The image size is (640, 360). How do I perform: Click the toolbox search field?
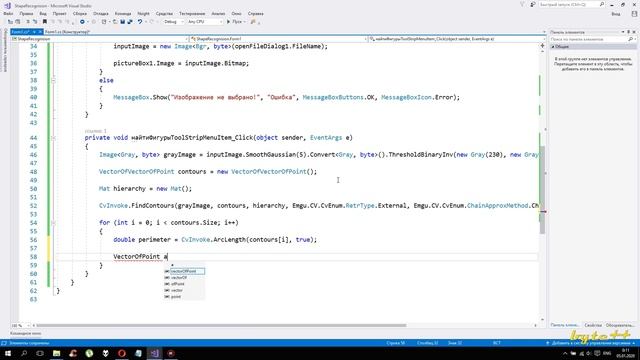pyautogui.click(x=592, y=39)
